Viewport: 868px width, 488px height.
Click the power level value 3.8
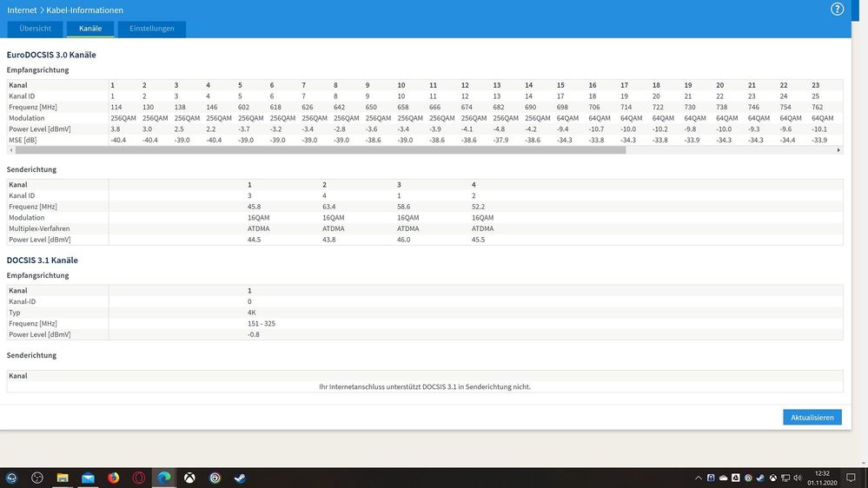[116, 129]
